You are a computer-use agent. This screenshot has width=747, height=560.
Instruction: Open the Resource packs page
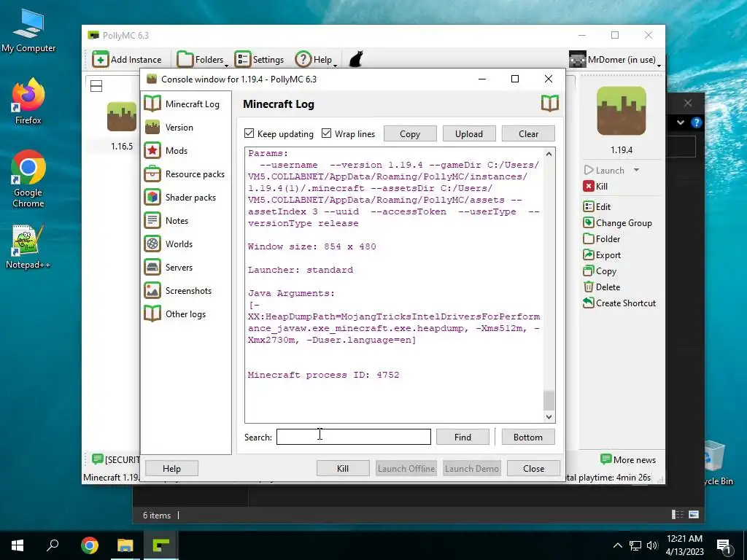pyautogui.click(x=183, y=174)
